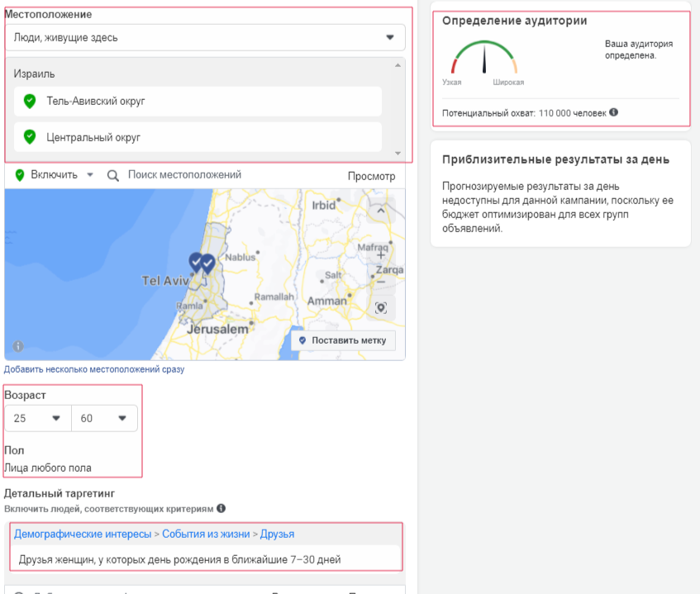Click the Друзья женщин birthday targeting row
The width and height of the screenshot is (700, 594).
pyautogui.click(x=207, y=559)
